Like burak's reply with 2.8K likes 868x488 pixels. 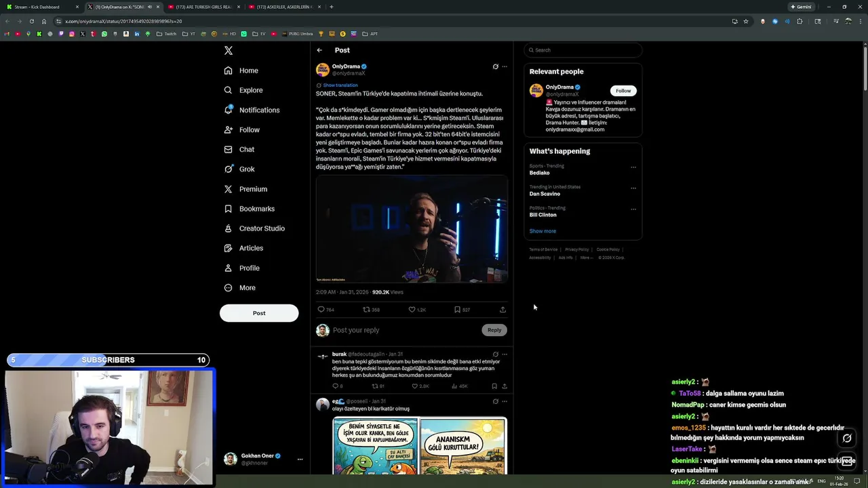(x=420, y=386)
